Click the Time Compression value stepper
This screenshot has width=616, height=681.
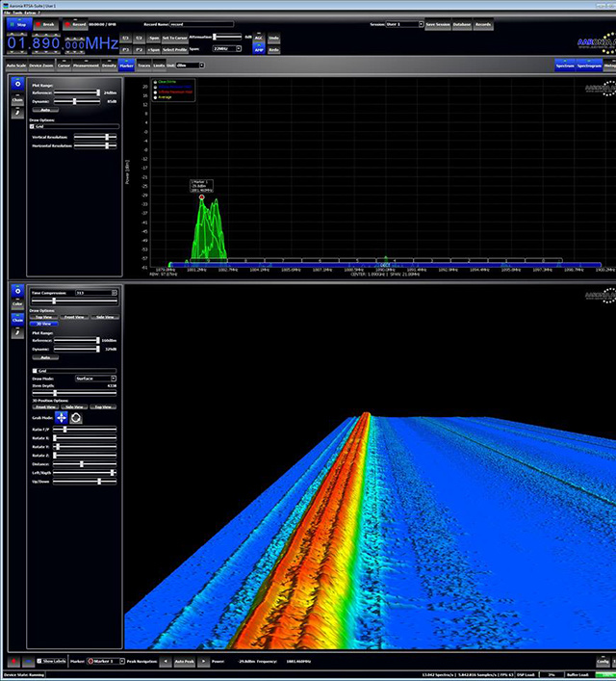115,293
